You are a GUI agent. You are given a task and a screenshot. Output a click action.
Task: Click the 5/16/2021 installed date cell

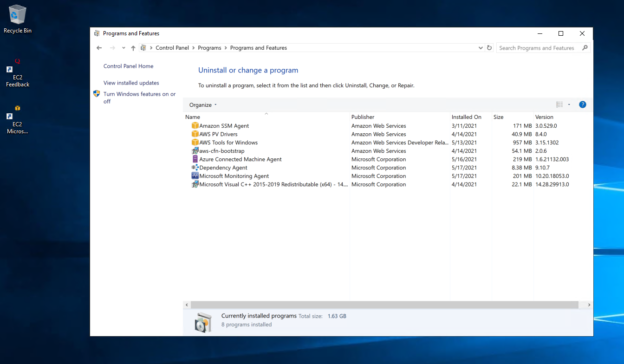pyautogui.click(x=464, y=159)
